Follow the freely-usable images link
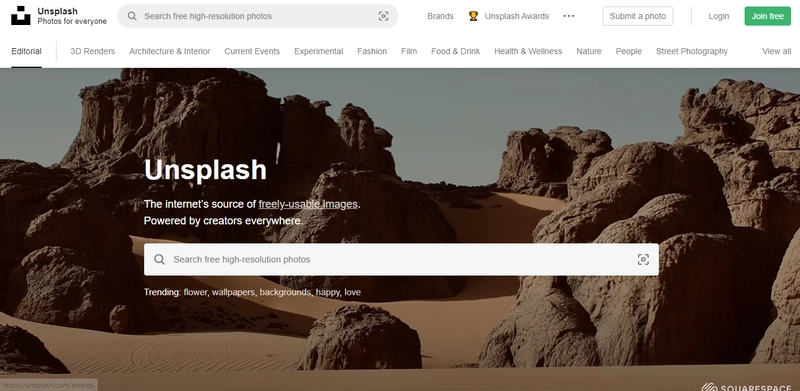 tap(308, 204)
